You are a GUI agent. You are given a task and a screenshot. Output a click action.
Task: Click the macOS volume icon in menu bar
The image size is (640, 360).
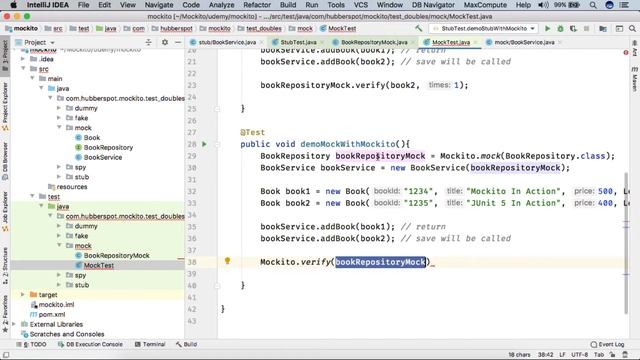point(543,5)
